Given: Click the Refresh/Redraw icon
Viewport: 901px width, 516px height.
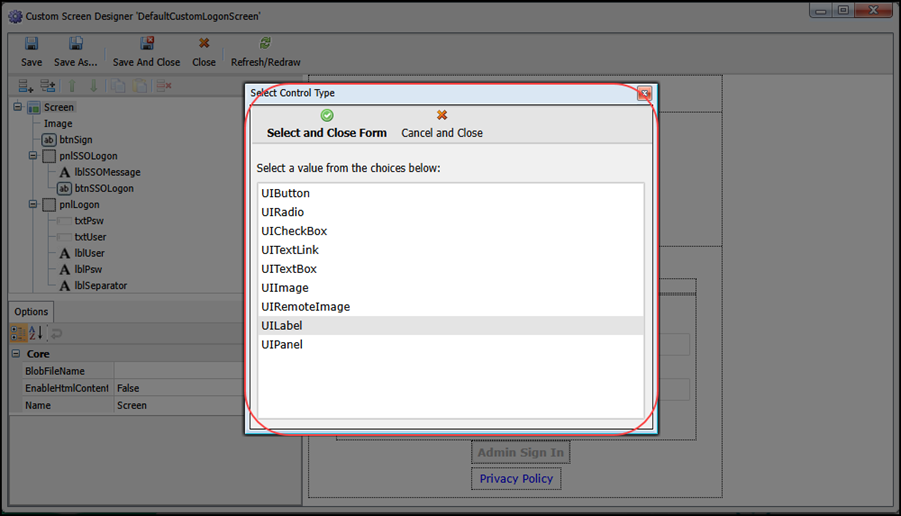Looking at the screenshot, I should click(265, 44).
